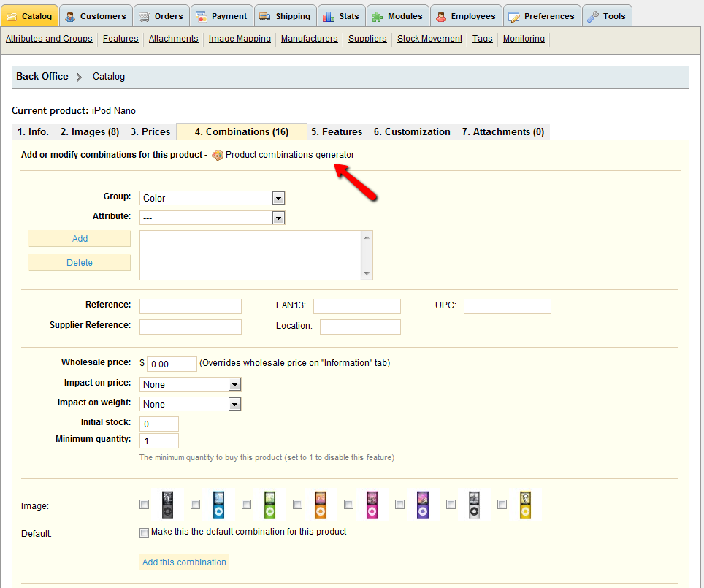
Task: Open the Stock Movement link
Action: click(x=429, y=39)
